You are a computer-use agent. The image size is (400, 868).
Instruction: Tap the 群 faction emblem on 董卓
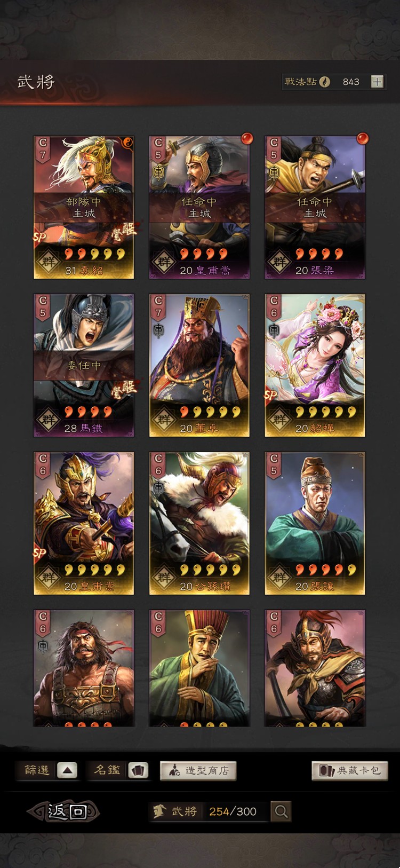tap(163, 420)
